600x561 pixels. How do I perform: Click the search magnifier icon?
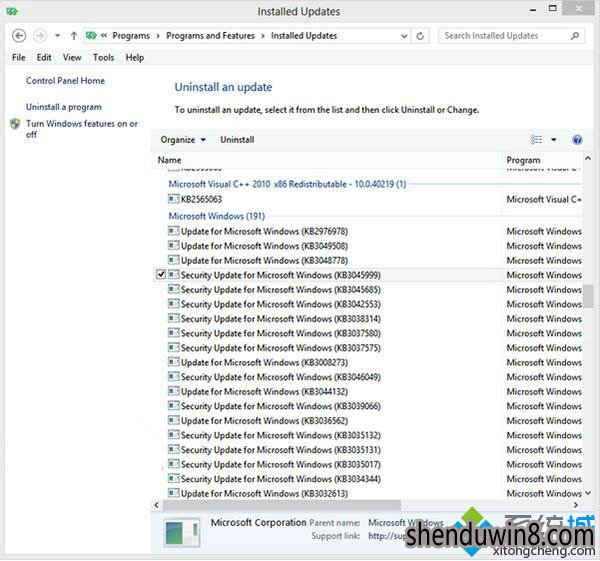(x=574, y=36)
